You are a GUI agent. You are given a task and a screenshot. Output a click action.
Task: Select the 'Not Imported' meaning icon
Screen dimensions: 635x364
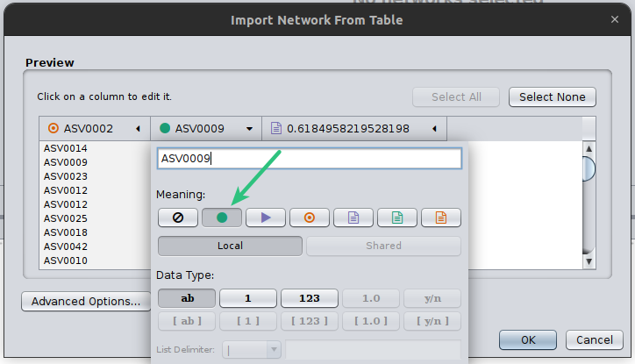click(x=178, y=218)
